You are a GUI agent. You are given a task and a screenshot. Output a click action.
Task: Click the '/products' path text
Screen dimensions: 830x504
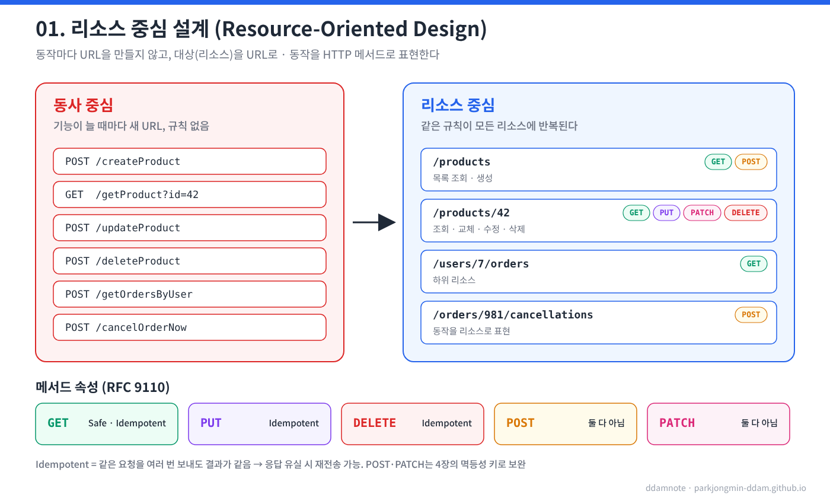pyautogui.click(x=462, y=162)
